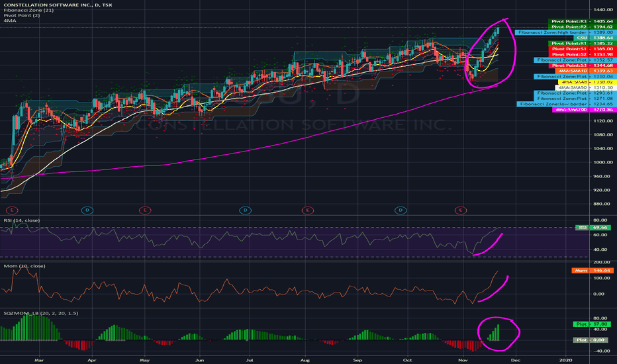Select the 4MA indicator legend
Screen dimensions: 617x364
(x=10, y=21)
